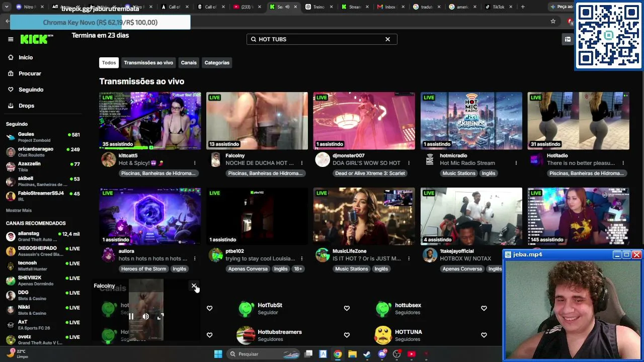Open OBS Studio from the taskbar
Screen dimensions: 644x362
(396, 354)
